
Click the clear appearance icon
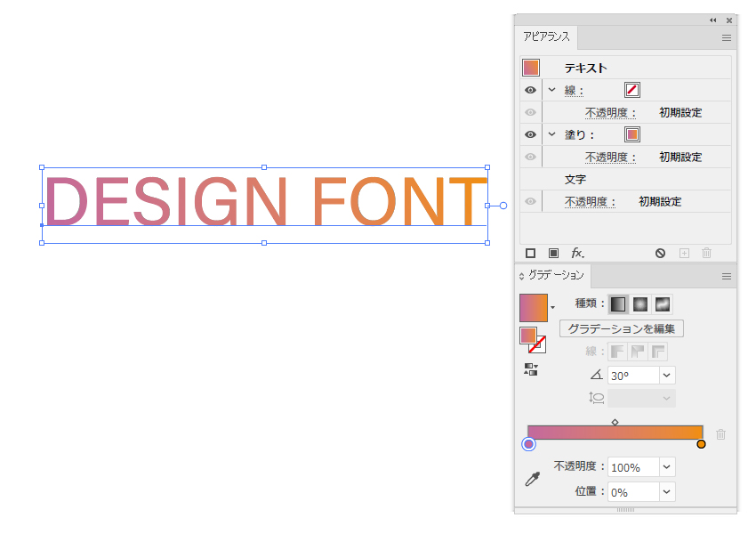coord(660,253)
